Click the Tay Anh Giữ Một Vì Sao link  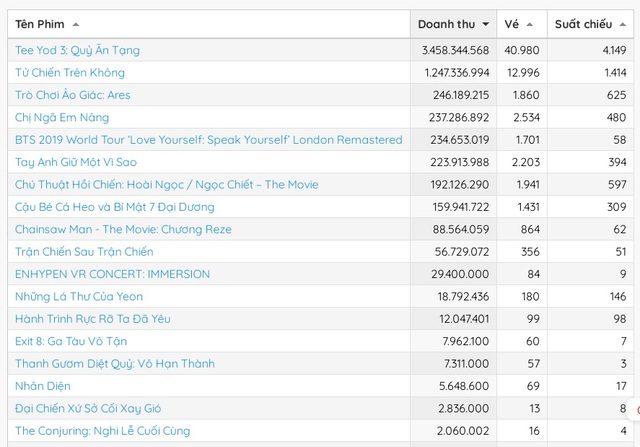(x=76, y=162)
